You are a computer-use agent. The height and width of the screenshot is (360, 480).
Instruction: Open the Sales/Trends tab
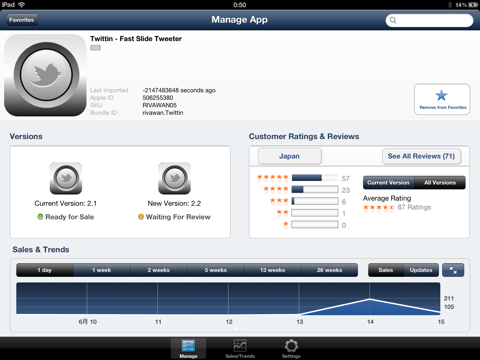(x=240, y=349)
